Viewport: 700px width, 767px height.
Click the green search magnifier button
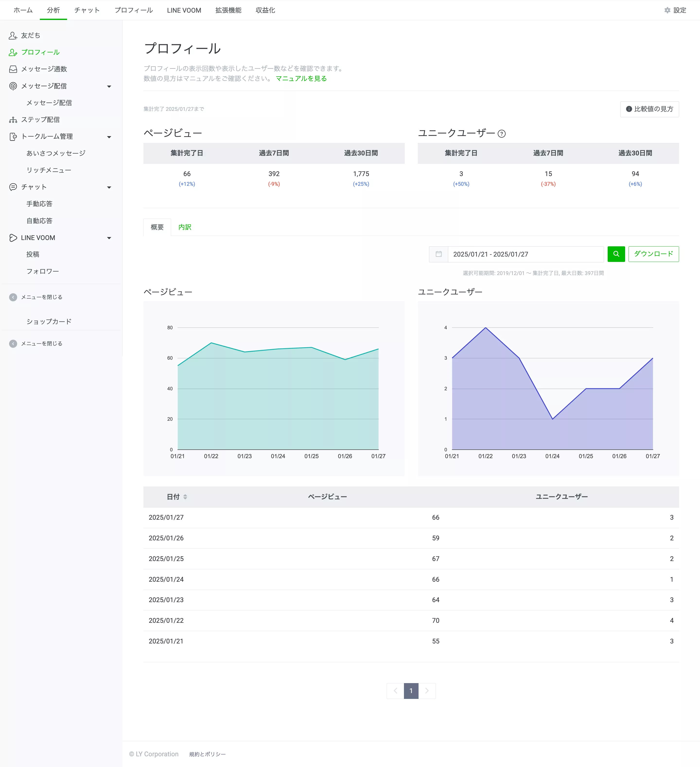[616, 254]
